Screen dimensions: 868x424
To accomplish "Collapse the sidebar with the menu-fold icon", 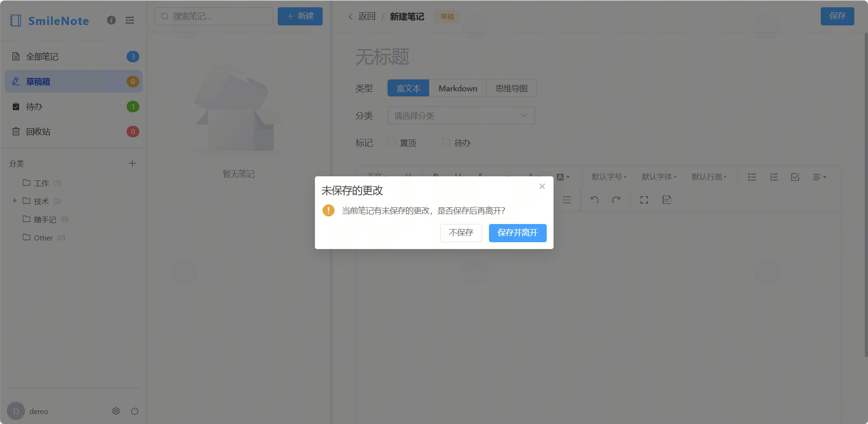I will [130, 20].
